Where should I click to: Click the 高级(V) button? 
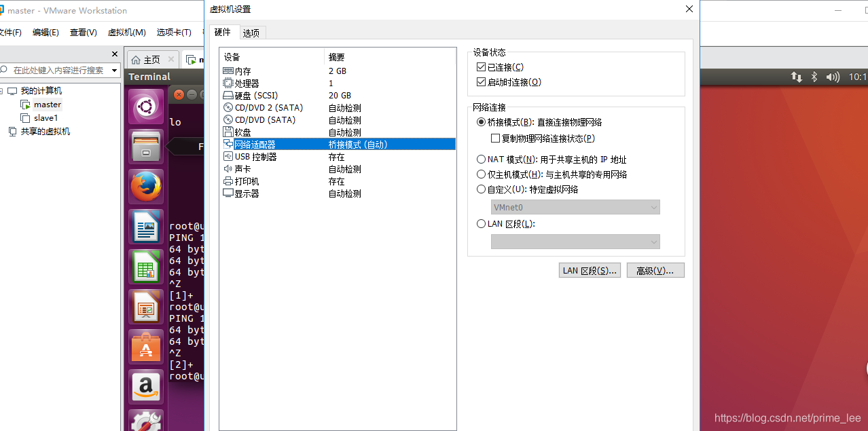click(x=655, y=270)
